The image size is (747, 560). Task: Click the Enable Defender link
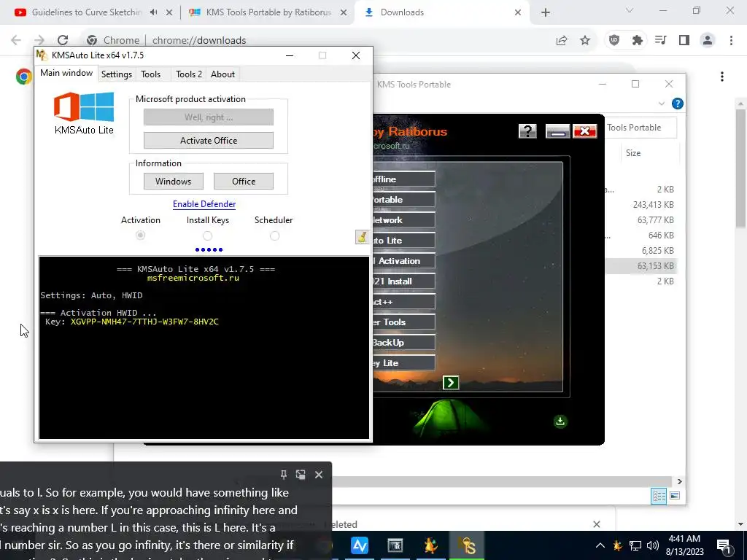[x=204, y=204]
